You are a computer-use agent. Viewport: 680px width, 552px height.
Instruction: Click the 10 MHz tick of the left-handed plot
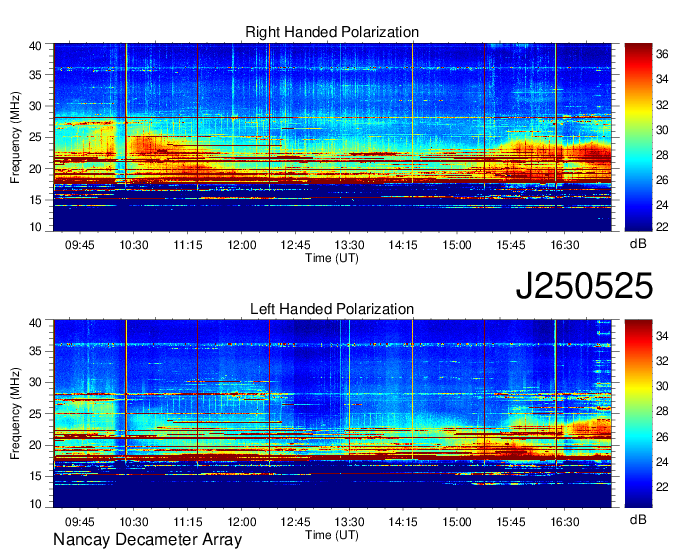35,504
